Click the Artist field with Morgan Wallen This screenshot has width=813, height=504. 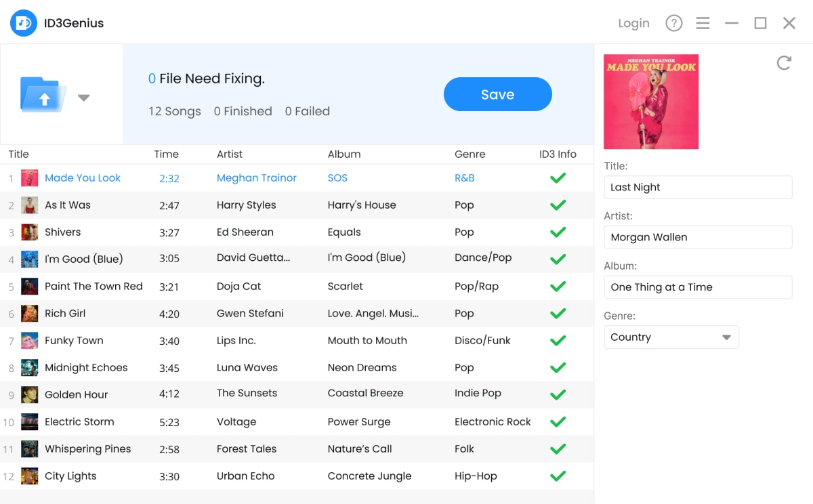[698, 238]
